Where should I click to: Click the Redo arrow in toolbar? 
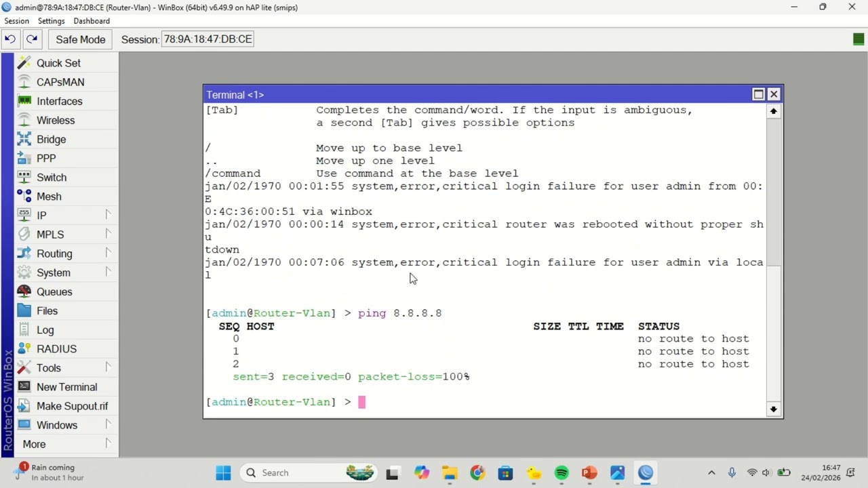32,39
